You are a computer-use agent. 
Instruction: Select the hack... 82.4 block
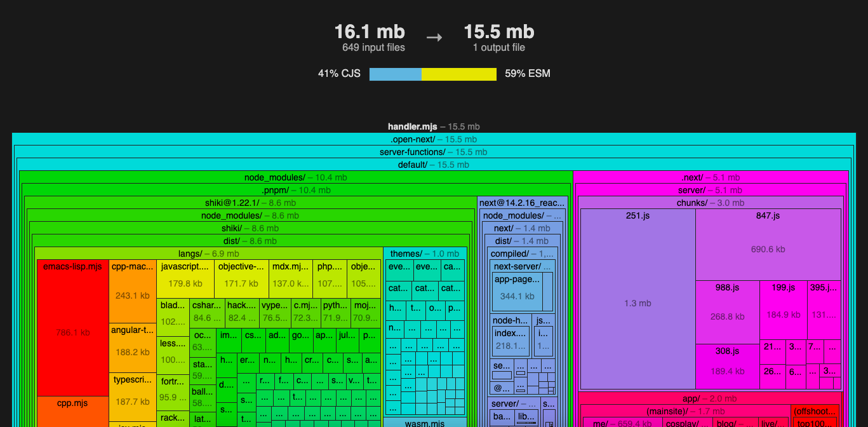(242, 313)
